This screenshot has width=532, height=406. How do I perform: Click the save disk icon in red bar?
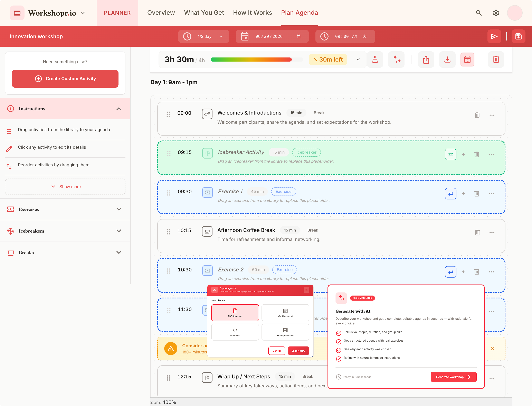(518, 36)
